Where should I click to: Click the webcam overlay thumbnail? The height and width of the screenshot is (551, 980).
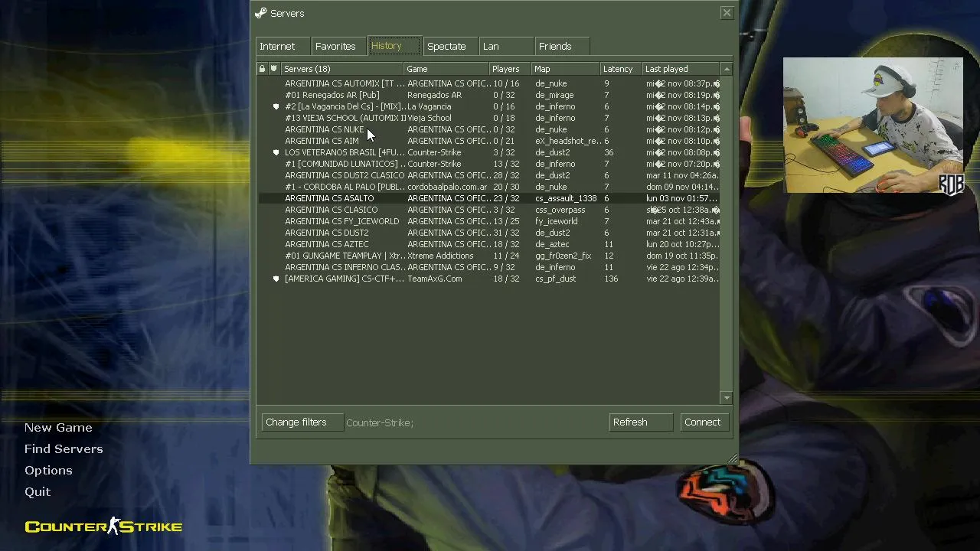pos(873,126)
